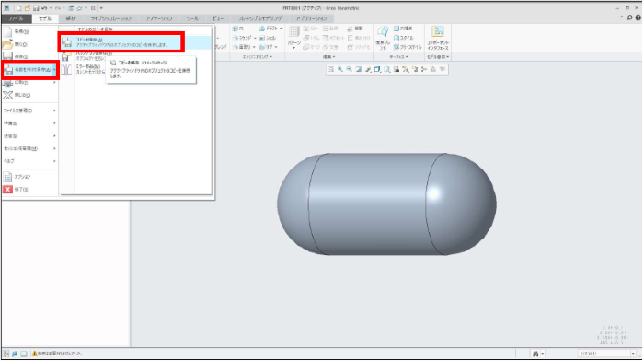Viewport: 644px width, 361px height.
Task: Click the Pattern (パターン) tool
Action: tap(293, 38)
